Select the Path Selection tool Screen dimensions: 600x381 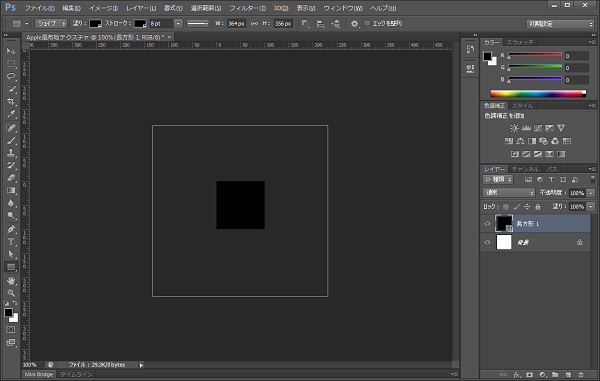coord(11,254)
